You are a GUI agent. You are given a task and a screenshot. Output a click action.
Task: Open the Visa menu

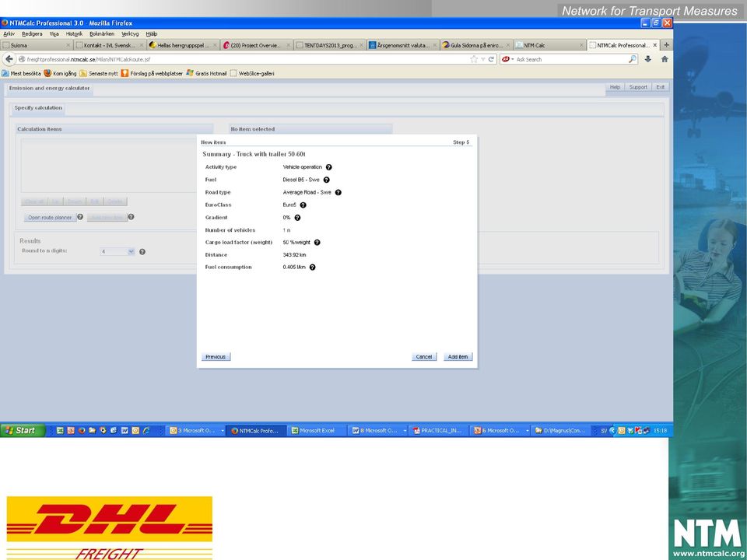[54, 33]
